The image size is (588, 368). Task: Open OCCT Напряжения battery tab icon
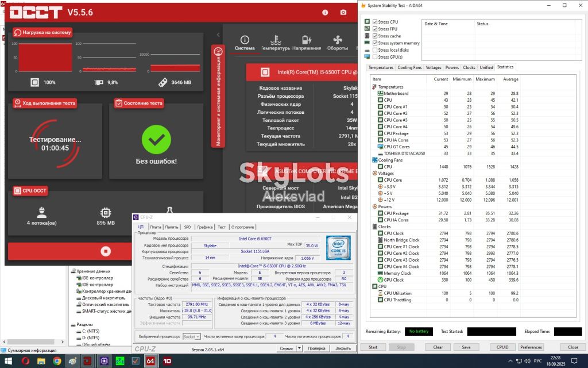pos(307,40)
